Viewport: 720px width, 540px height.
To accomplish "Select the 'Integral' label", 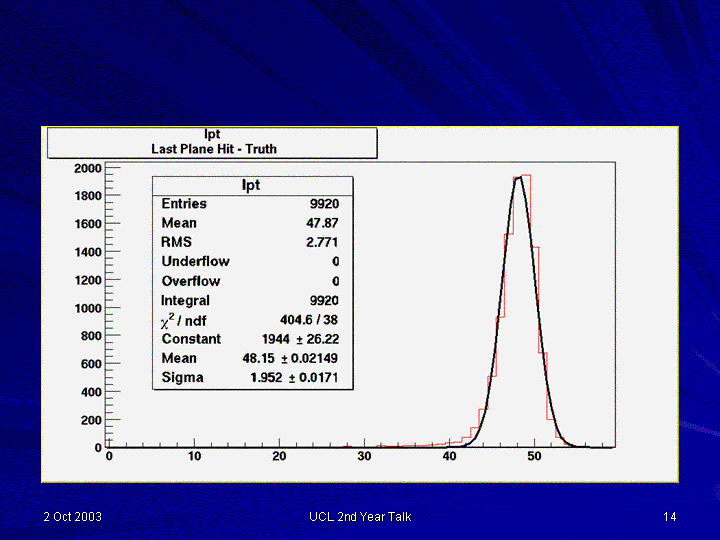I will (x=185, y=300).
